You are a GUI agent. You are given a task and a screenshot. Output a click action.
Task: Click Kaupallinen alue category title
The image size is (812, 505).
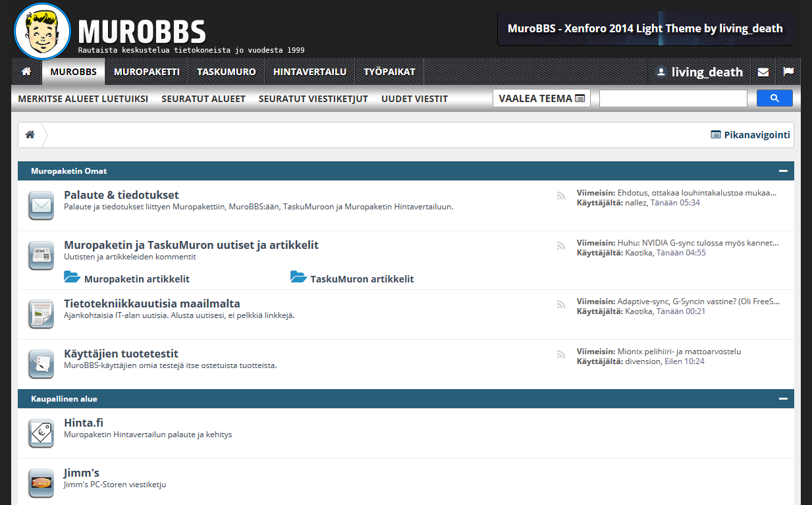click(64, 399)
